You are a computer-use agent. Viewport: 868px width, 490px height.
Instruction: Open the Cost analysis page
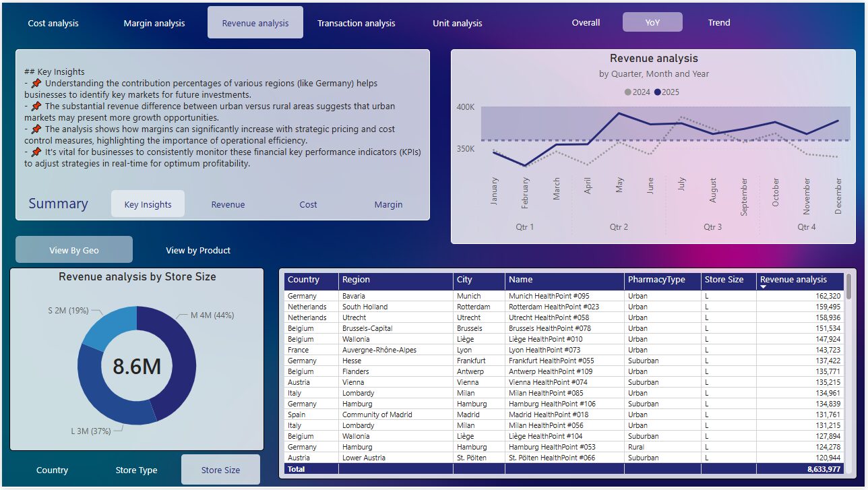53,23
